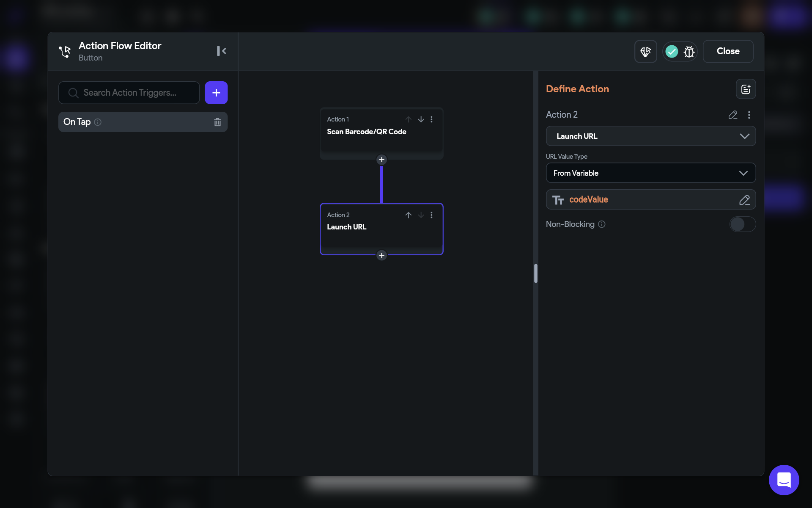Click the purple add trigger button
The width and height of the screenshot is (812, 508).
216,93
